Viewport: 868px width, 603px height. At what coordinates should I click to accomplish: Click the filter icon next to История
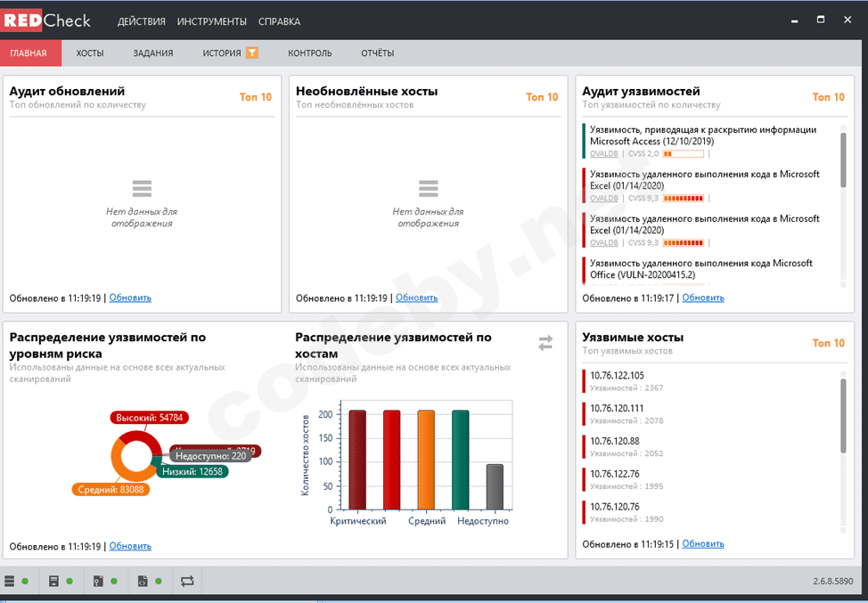252,53
